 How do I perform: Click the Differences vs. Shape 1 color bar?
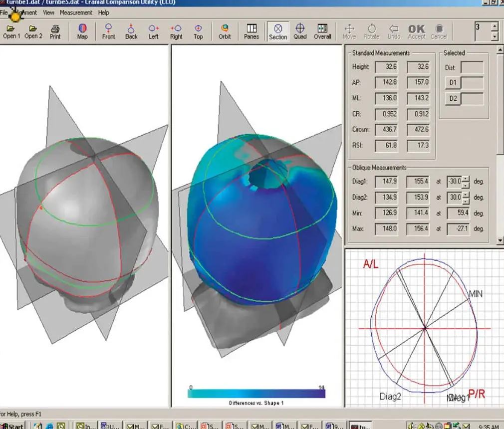point(256,394)
